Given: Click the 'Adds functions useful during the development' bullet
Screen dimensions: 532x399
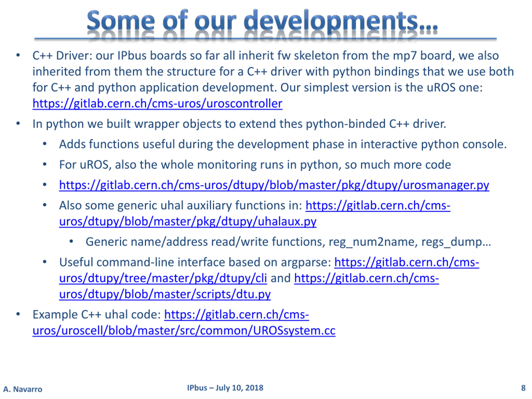Looking at the screenshot, I should click(x=283, y=144).
